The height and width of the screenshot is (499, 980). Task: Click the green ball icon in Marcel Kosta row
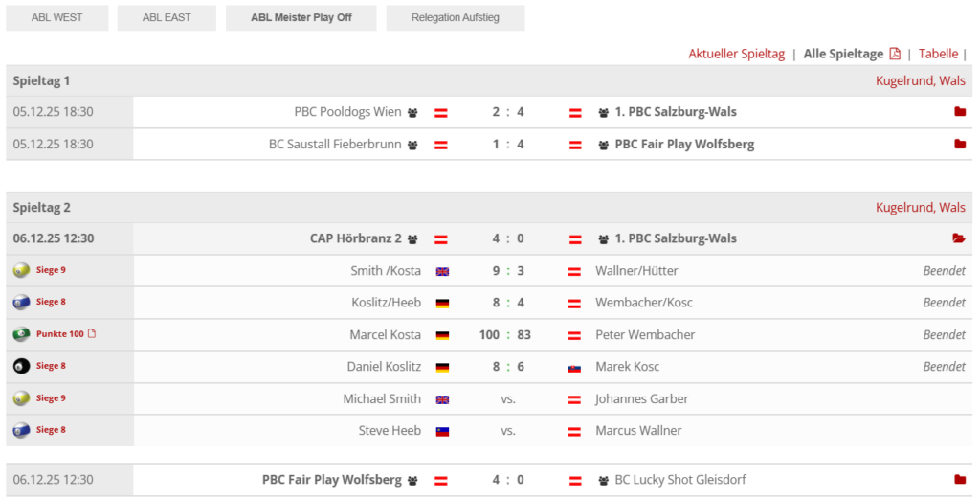[21, 334]
